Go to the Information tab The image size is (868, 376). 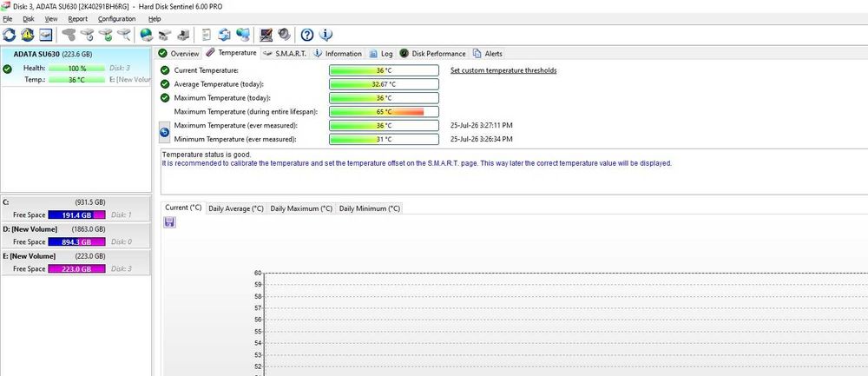(x=337, y=54)
